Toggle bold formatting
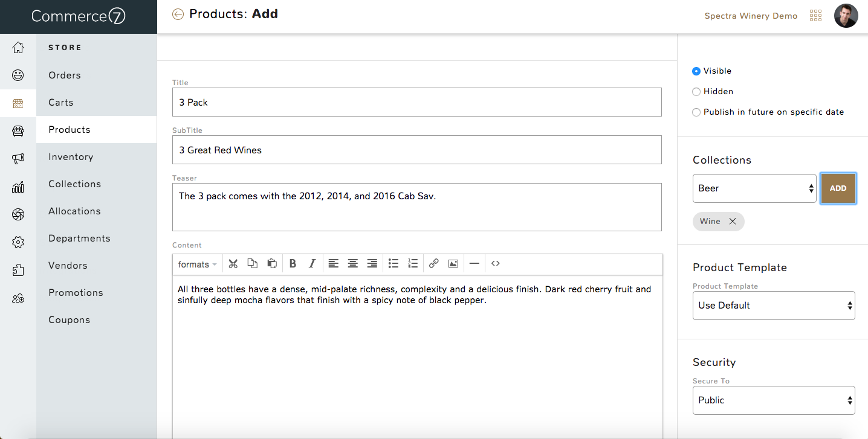The height and width of the screenshot is (439, 868). coord(293,264)
